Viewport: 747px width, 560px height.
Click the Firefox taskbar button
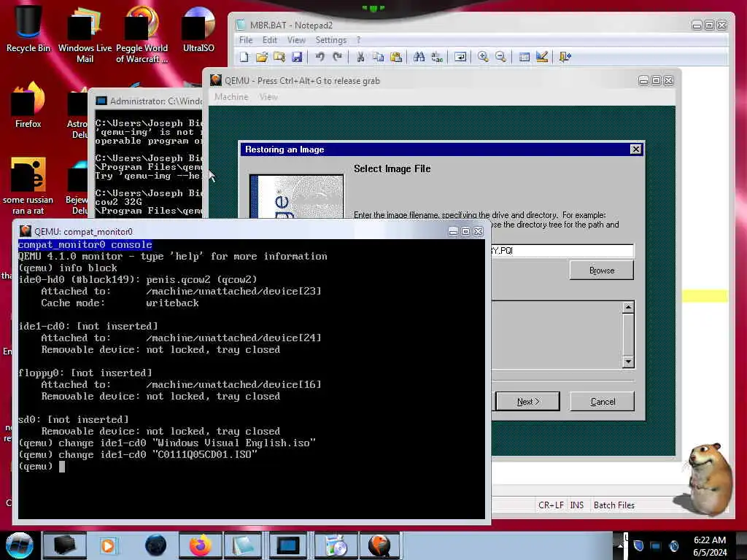click(201, 545)
